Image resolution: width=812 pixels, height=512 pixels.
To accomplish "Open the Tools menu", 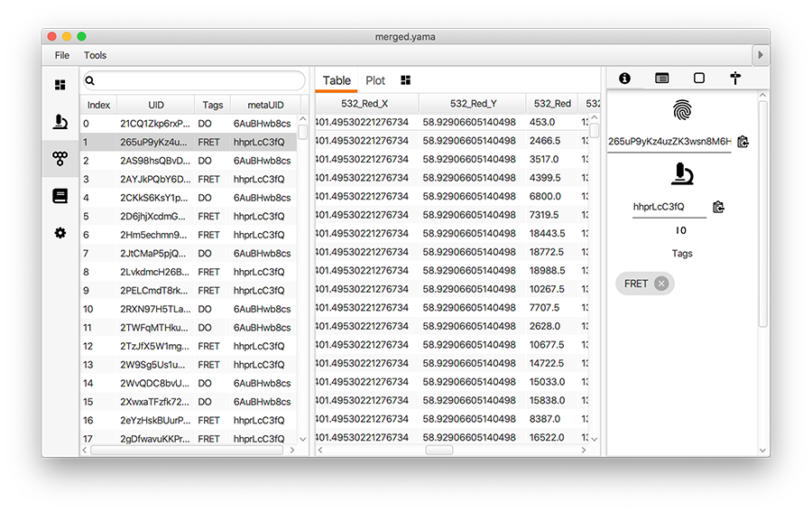I will (x=96, y=55).
